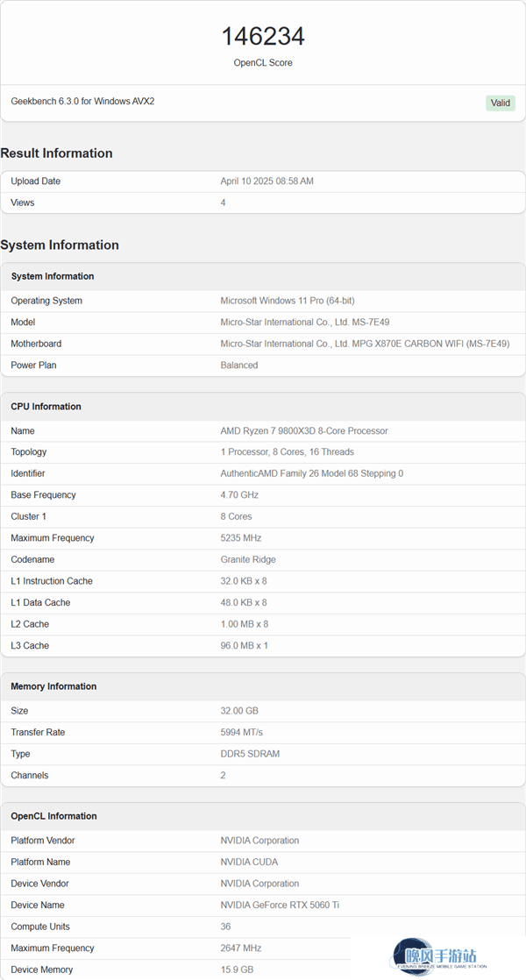Click the Transfer Rate row label
The image size is (526, 980).
(38, 732)
